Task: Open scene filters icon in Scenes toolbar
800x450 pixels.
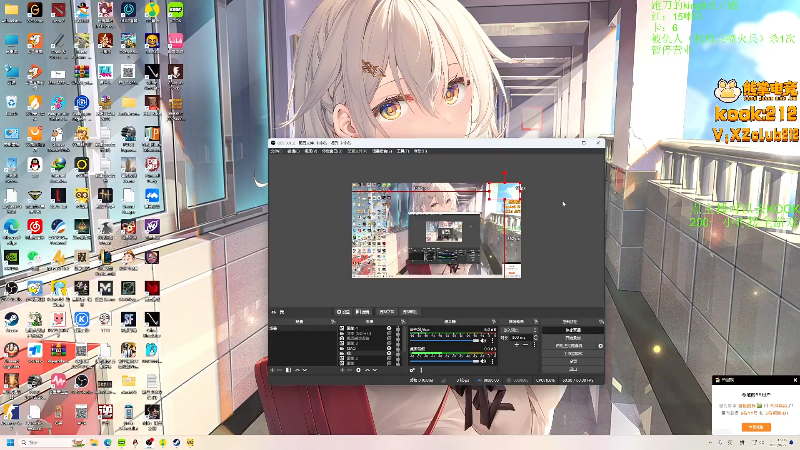Action: [x=288, y=370]
